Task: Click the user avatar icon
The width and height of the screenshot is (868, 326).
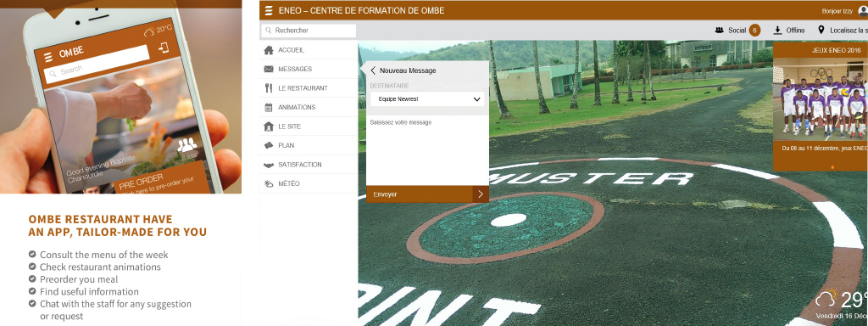Action: [863, 10]
